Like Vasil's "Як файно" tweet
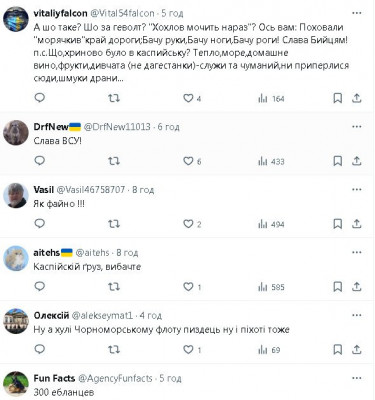 click(x=192, y=224)
